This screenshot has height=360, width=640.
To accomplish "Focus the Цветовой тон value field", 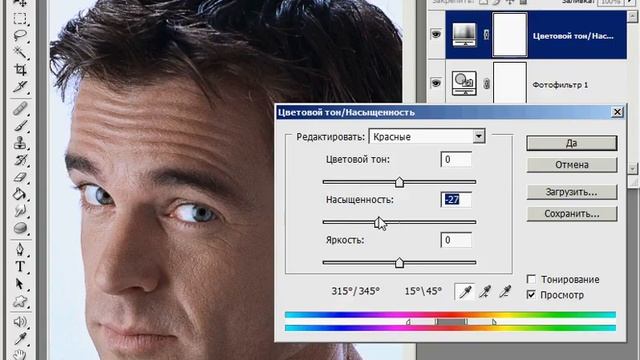I will click(456, 159).
